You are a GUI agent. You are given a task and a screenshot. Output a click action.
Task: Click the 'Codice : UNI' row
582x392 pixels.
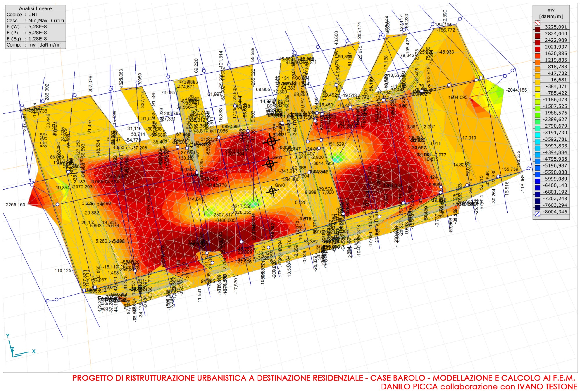pyautogui.click(x=36, y=15)
